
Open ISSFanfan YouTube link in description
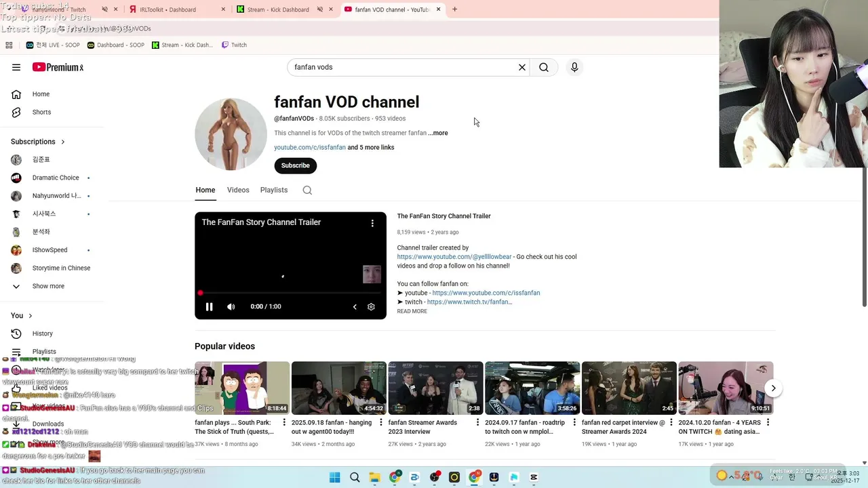pyautogui.click(x=486, y=293)
